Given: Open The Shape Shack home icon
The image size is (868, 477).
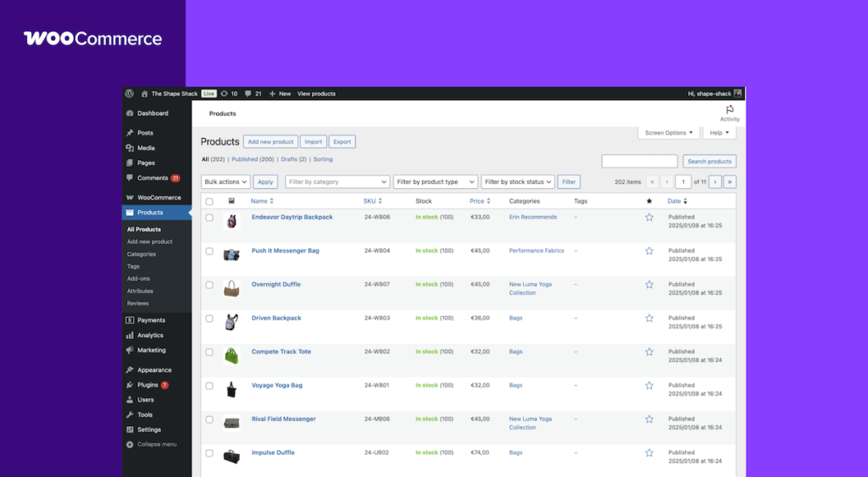Looking at the screenshot, I should (144, 93).
